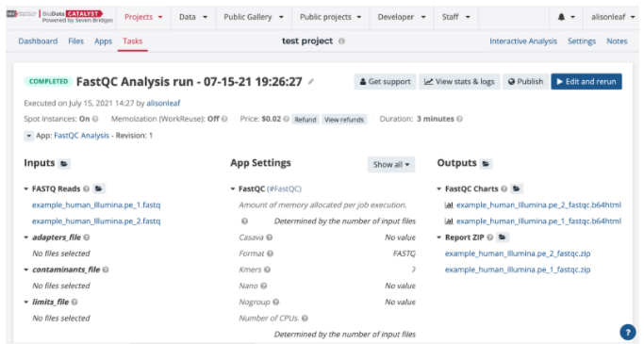
Task: Click memory allocation help icon
Action: [244, 221]
